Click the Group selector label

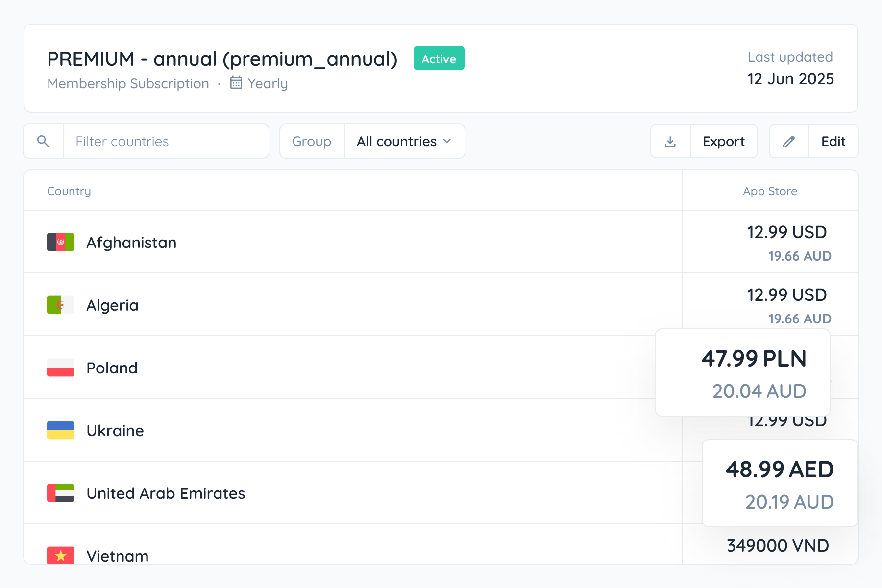tap(312, 141)
